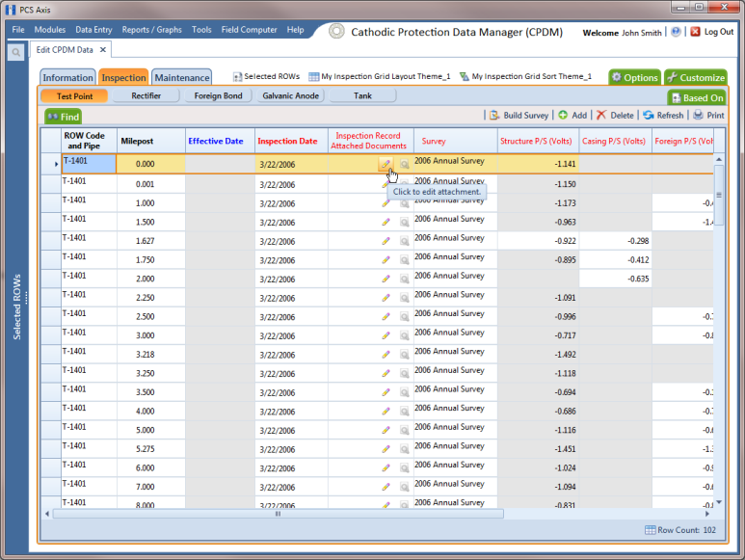Open the Reports / Graphs menu

[151, 30]
